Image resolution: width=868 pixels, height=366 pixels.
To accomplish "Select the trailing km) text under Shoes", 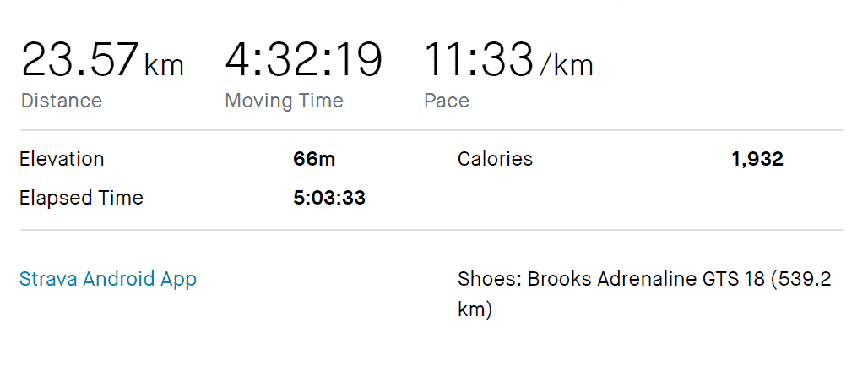I will [475, 309].
